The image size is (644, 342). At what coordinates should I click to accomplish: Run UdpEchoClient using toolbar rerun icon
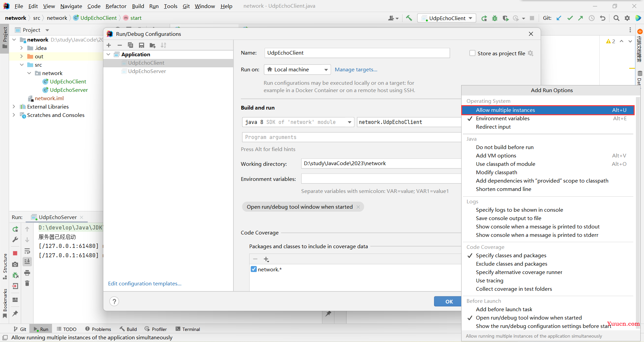coord(484,18)
